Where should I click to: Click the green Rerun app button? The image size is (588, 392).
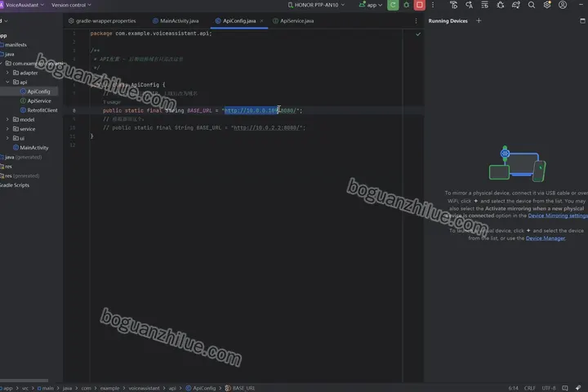[x=393, y=5]
